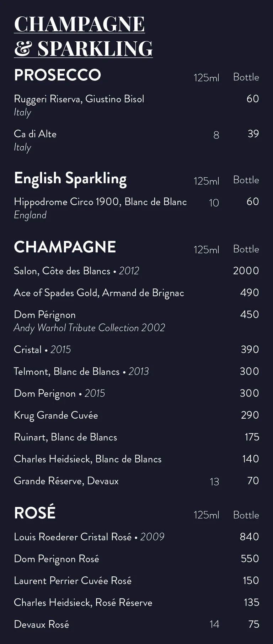273x644 pixels.
Task: Select Salon, Côte des Blancs 2012
Action: pos(76,271)
